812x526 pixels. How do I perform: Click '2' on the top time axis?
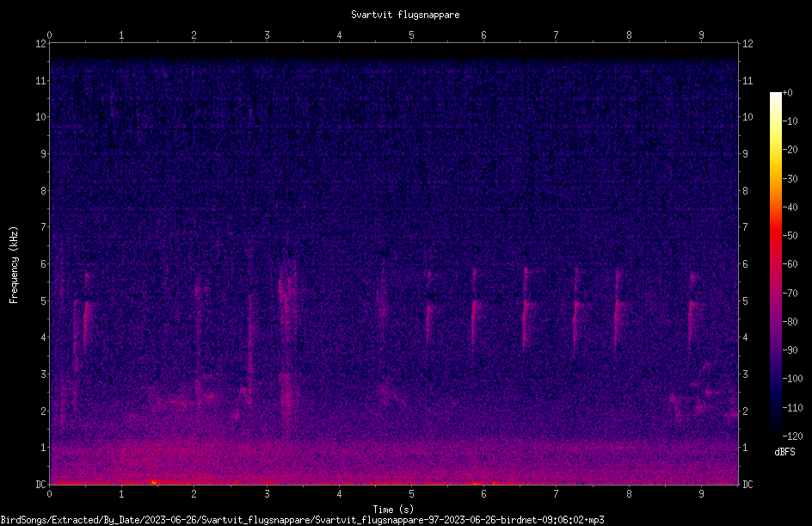[194, 34]
